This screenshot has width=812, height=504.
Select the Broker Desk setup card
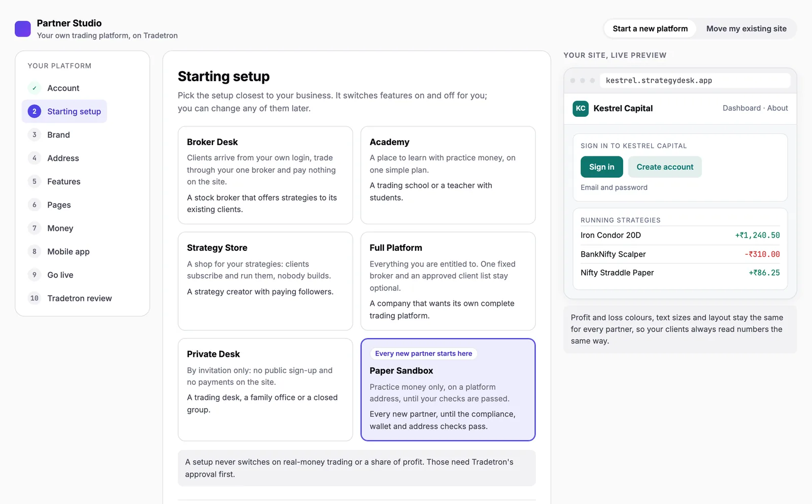265,175
